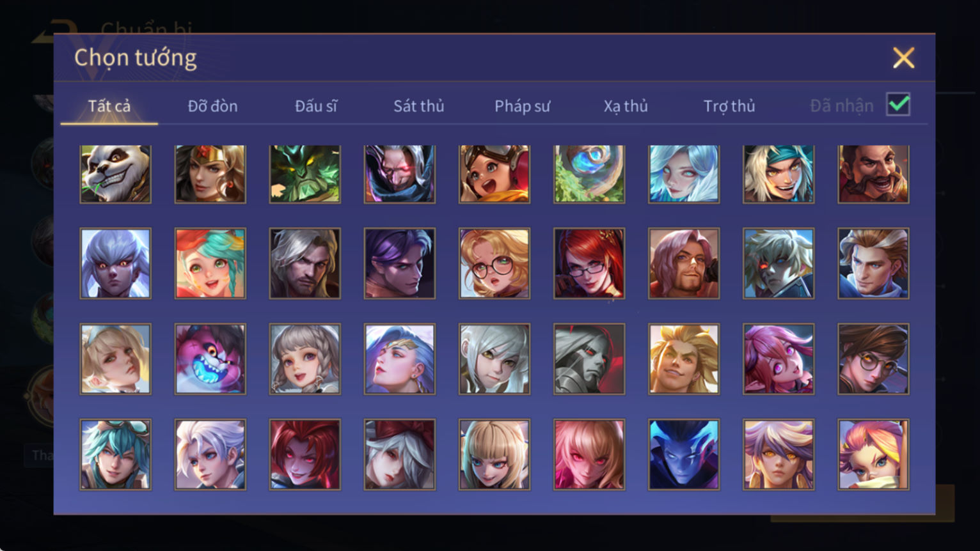Pick the brown-haired man with round glasses
The image size is (980, 551).
tap(873, 359)
